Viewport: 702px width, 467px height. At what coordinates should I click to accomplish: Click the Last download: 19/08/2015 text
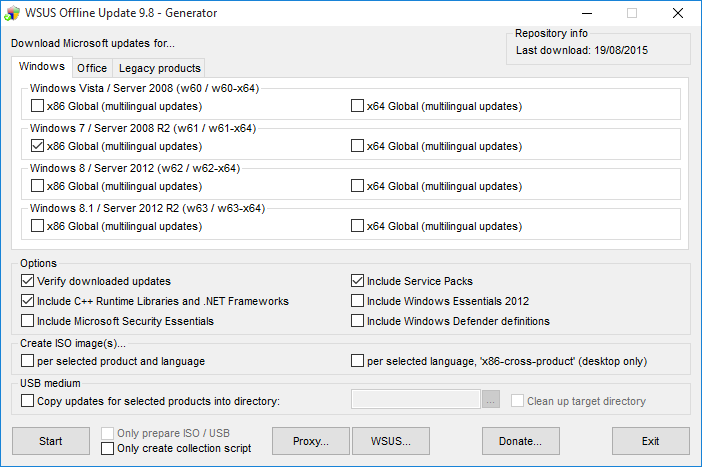[582, 50]
